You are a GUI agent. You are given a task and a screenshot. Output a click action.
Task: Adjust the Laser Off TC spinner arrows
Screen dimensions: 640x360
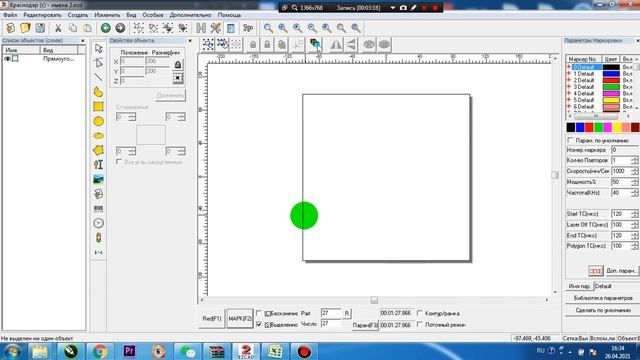pyautogui.click(x=634, y=224)
